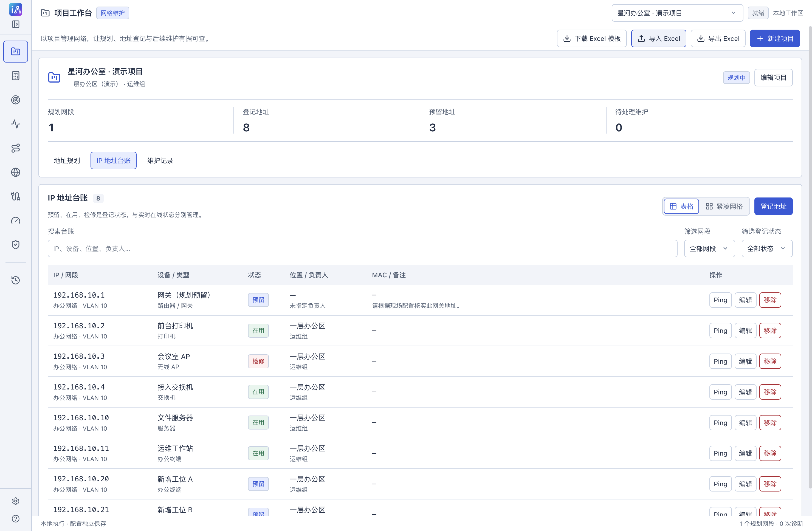This screenshot has height=531, width=812.
Task: Click 检修 status of 会议室 AP
Action: pos(258,361)
